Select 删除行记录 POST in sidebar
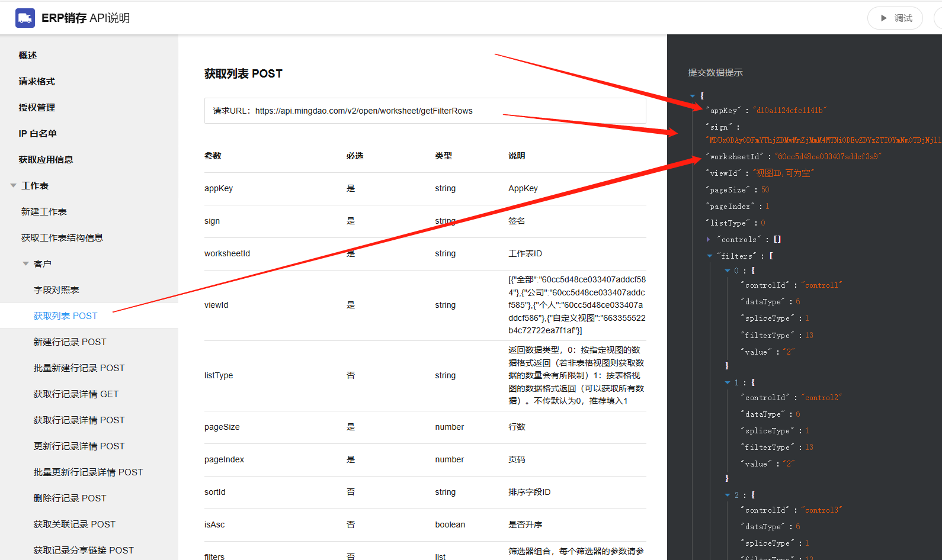The height and width of the screenshot is (560, 942). [x=70, y=498]
